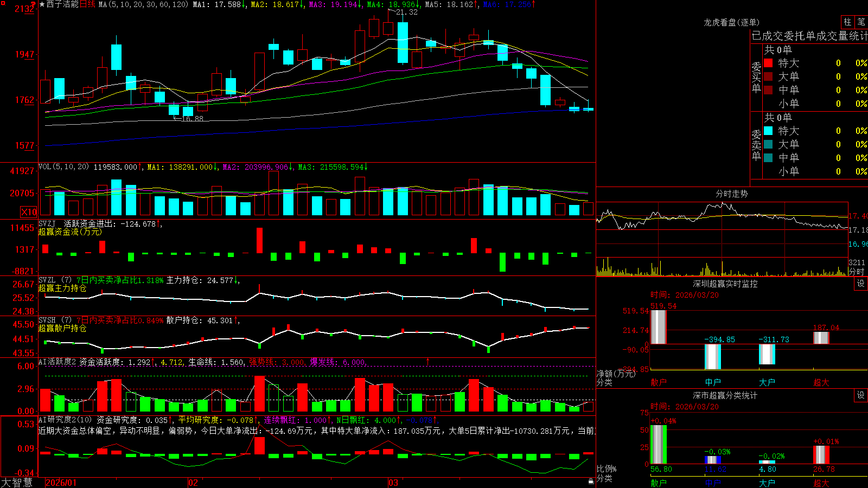Viewport: 868px width, 488px height.
Task: Click the 187.04 超大 bar
Action: coord(821,338)
